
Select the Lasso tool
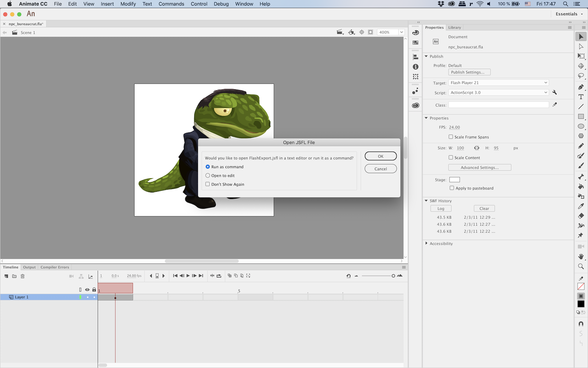click(x=581, y=76)
